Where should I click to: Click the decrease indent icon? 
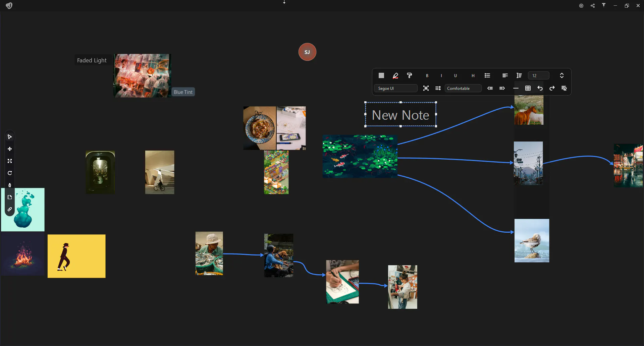click(x=490, y=88)
